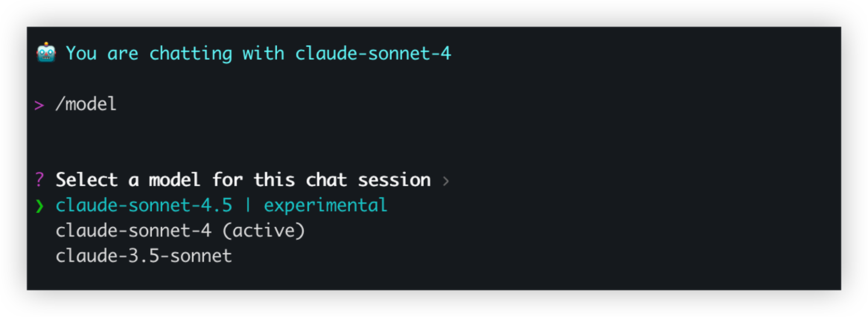
Task: Click the "4.5" version number in highlighted option
Action: point(216,206)
